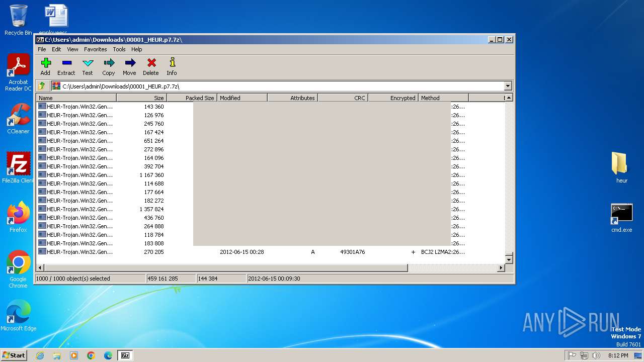This screenshot has height=362, width=644.
Task: Open FileZilla Client desktop icon
Action: 18,168
